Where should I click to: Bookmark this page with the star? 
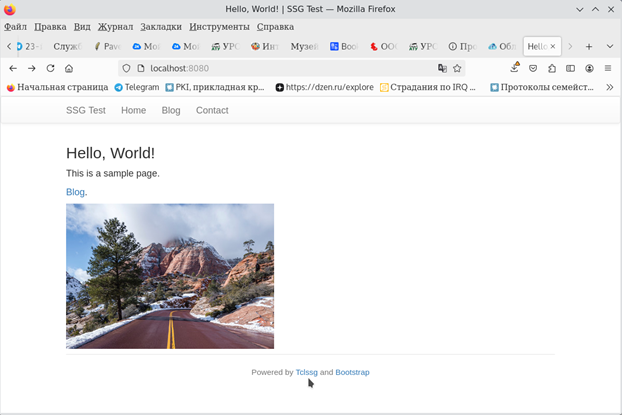(x=457, y=69)
